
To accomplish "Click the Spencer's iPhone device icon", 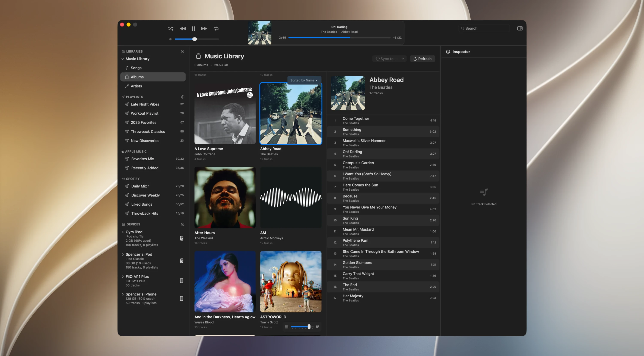I will (181, 298).
